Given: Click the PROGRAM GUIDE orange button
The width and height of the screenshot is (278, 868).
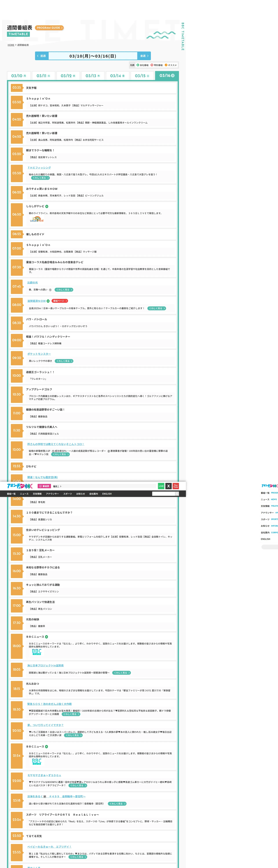Looking at the screenshot, I should pos(49,28).
